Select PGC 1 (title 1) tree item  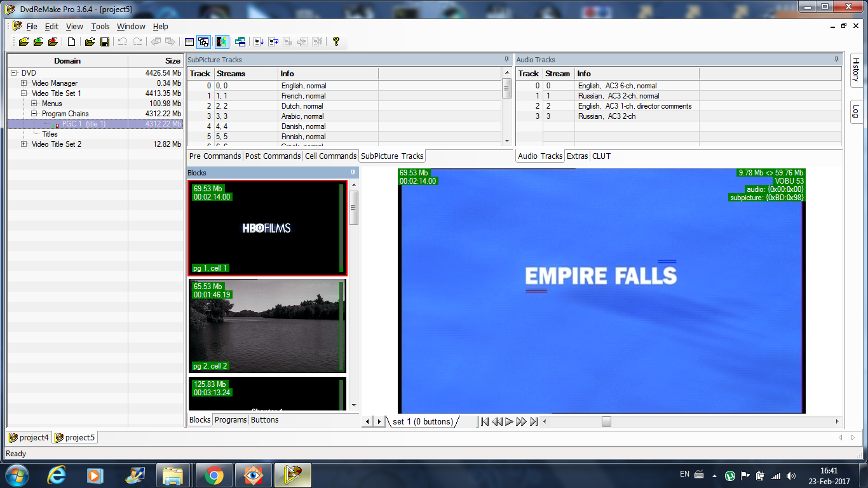point(84,124)
